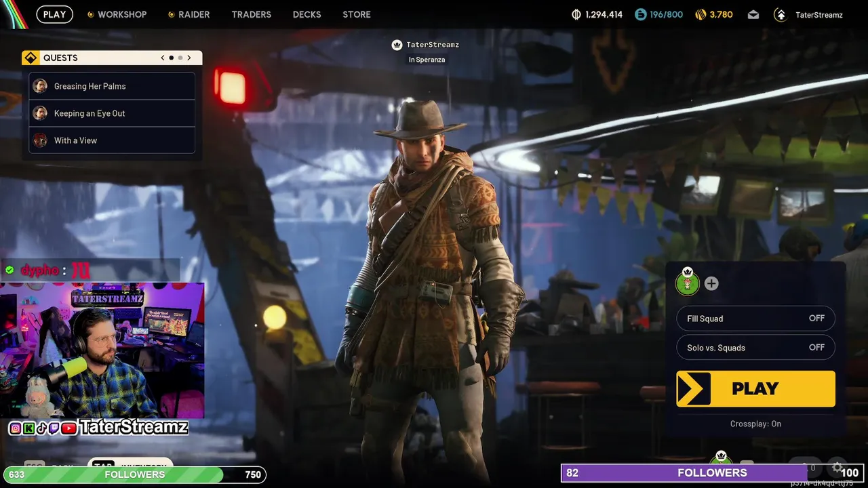Screen dimensions: 868x488
Task: Select the second quests page dot
Action: (x=180, y=58)
